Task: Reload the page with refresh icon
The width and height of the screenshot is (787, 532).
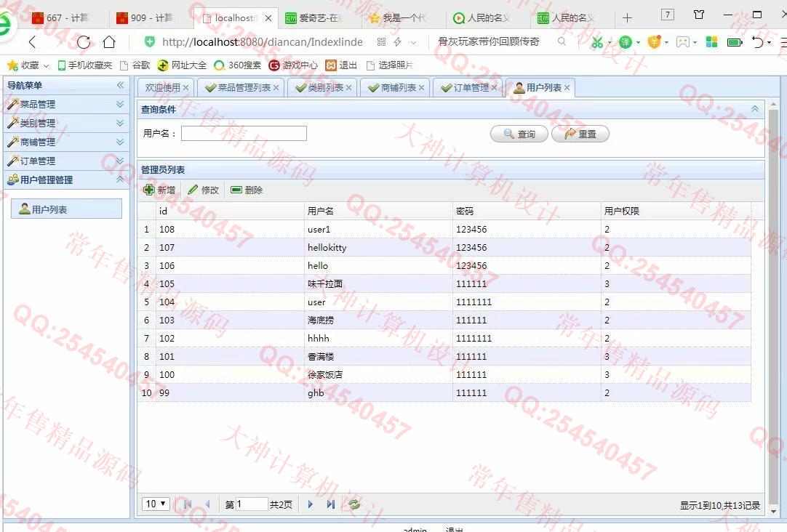Action: pos(84,42)
